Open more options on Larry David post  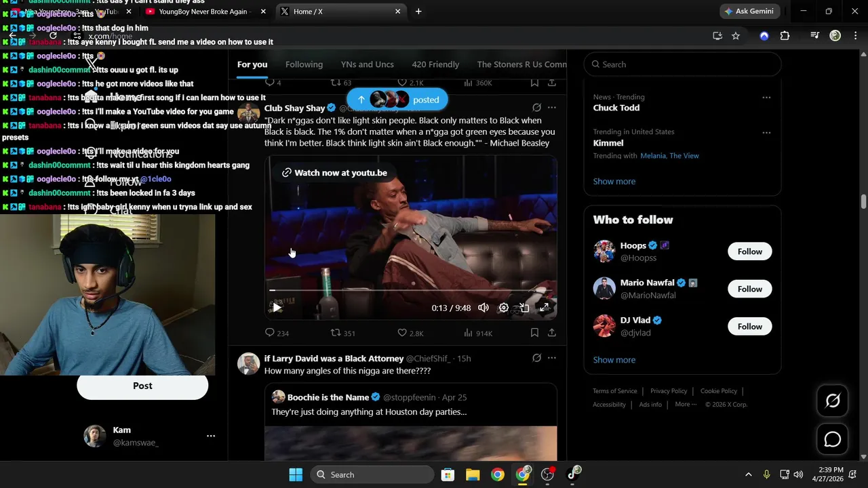552,358
